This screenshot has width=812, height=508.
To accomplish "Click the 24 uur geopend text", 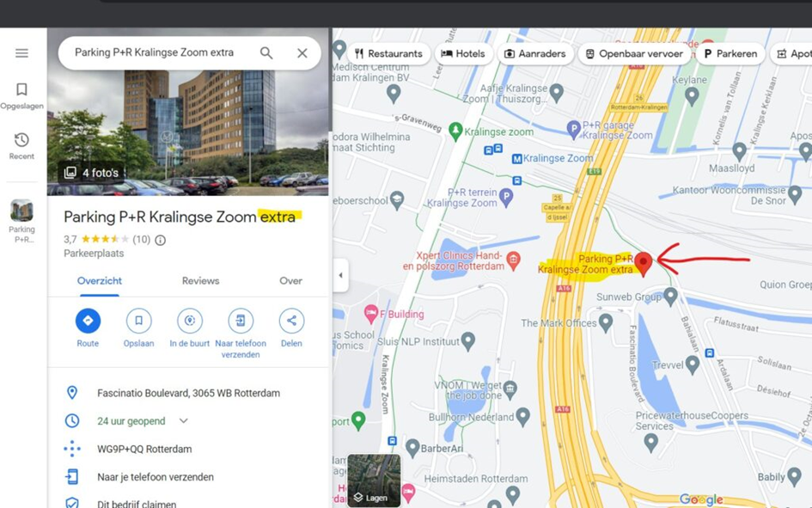I will [x=131, y=421].
